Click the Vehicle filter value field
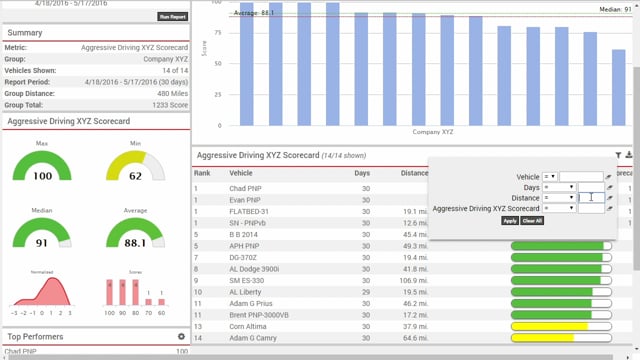 581,177
